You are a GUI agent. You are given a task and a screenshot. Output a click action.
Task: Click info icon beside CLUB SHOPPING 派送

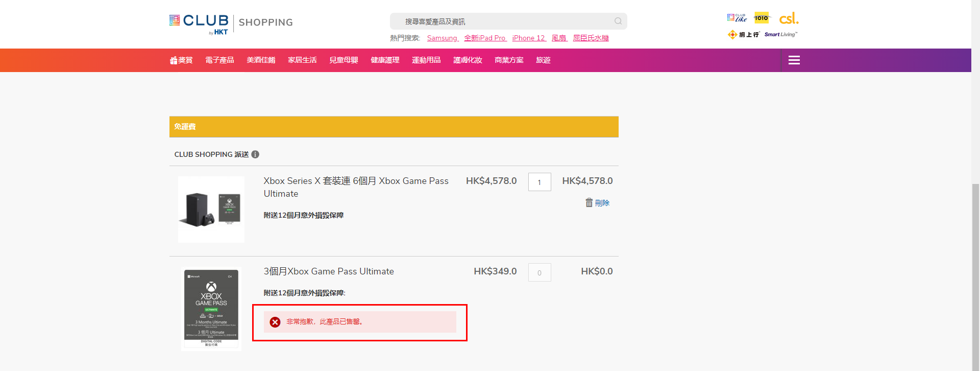click(255, 154)
